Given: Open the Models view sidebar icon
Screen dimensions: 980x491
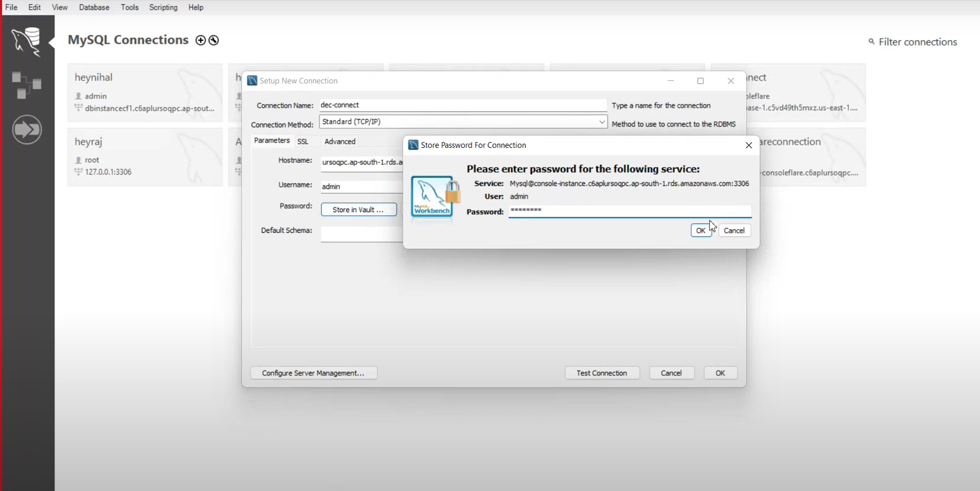Looking at the screenshot, I should (27, 85).
